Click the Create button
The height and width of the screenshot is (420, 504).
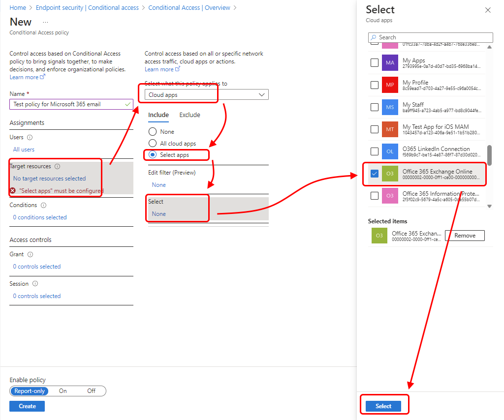[x=27, y=406]
